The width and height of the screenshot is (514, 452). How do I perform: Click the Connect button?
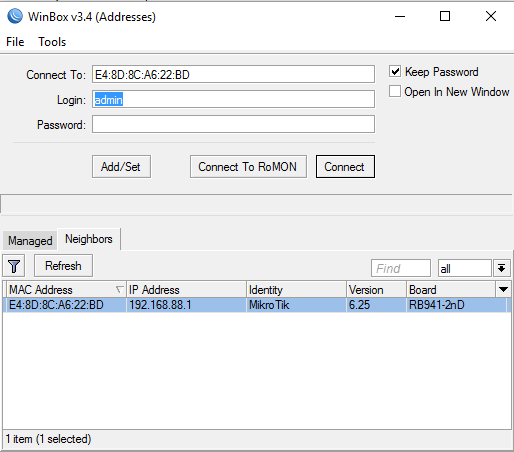coord(345,166)
